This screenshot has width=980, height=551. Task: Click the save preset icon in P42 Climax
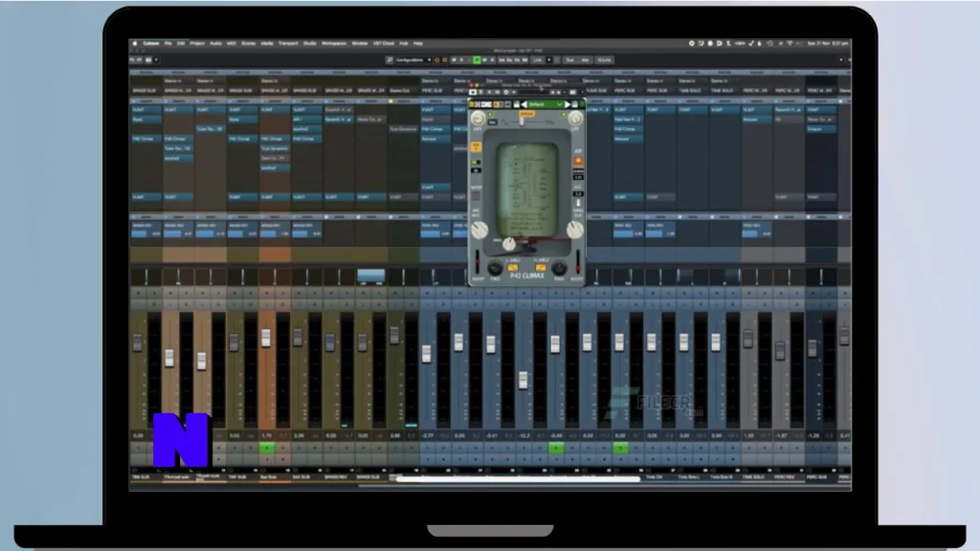pos(516,104)
